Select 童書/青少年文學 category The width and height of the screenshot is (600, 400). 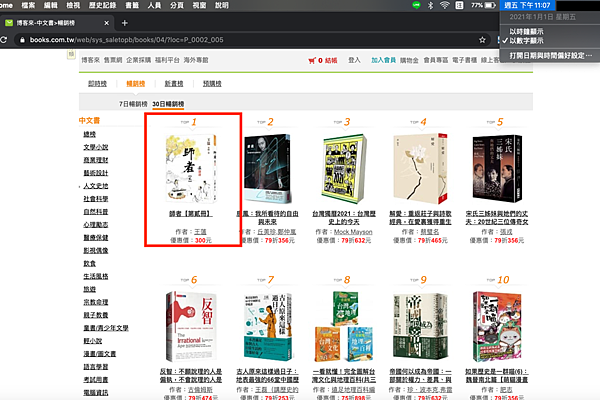(106, 328)
